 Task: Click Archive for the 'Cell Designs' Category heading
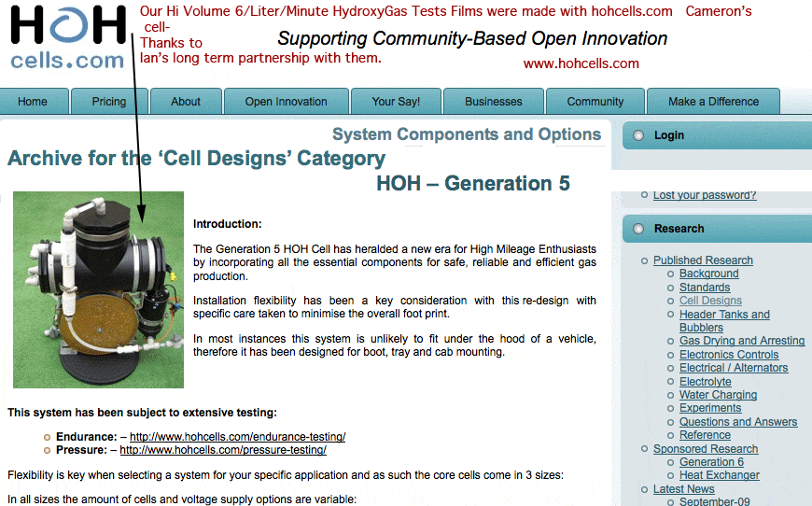point(196,159)
